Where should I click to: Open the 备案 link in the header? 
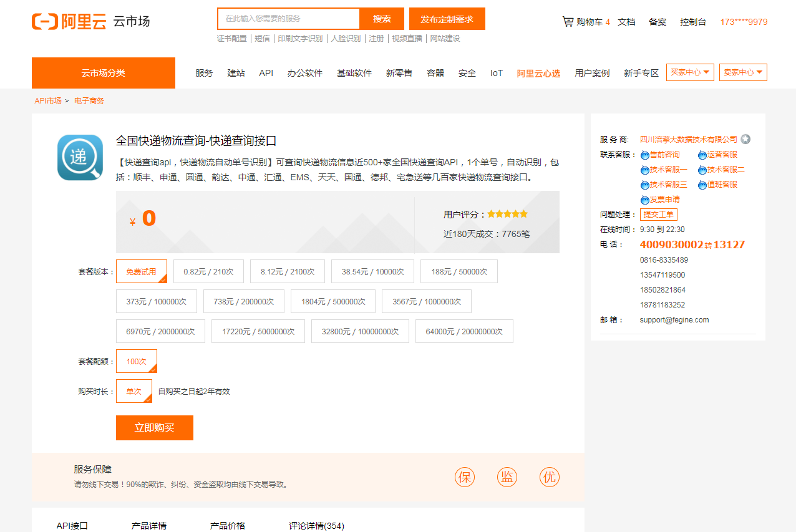[658, 22]
